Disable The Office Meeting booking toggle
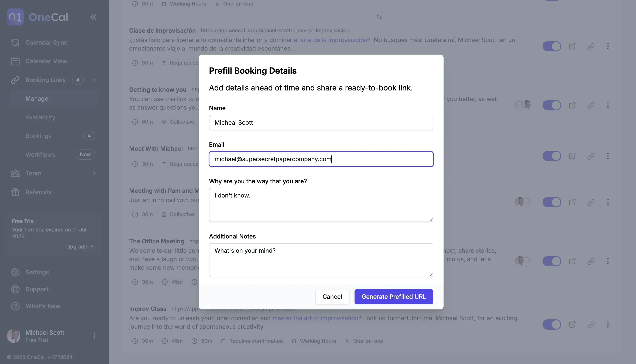 pos(552,261)
